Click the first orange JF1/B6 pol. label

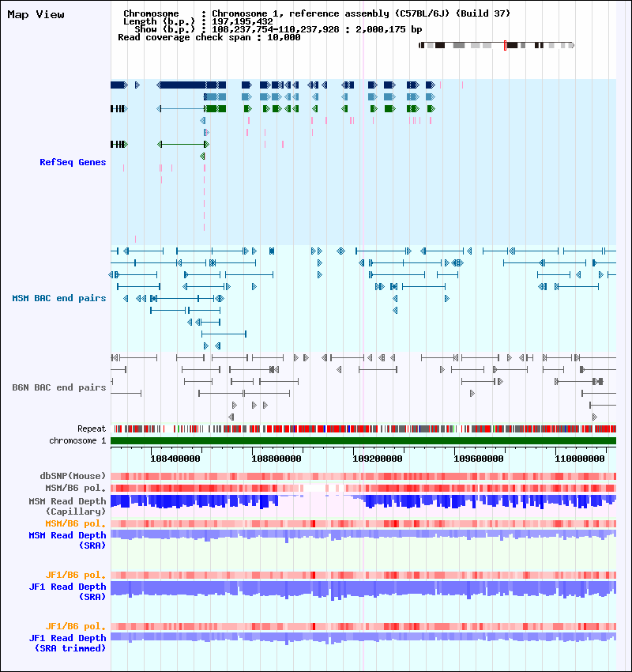pos(75,575)
